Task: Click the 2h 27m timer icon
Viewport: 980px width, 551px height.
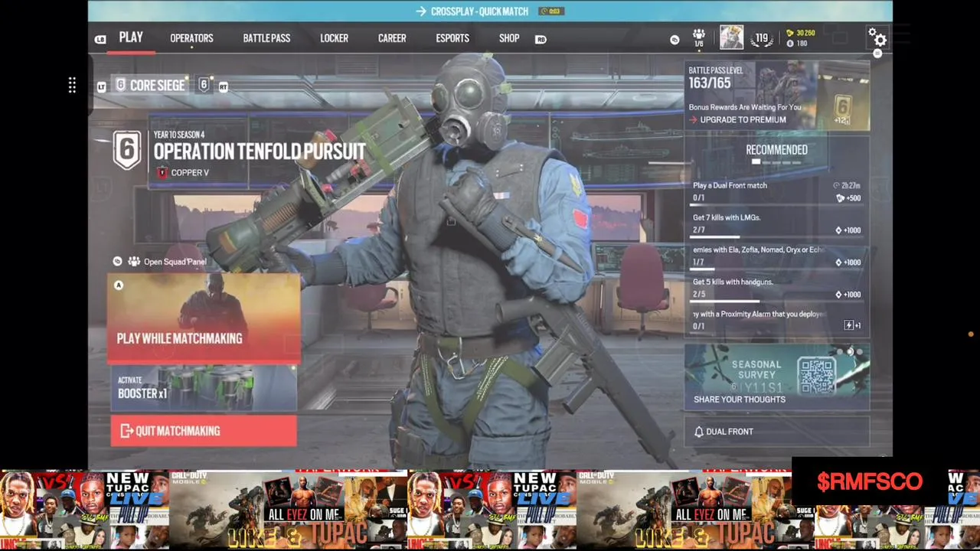Action: click(x=836, y=186)
